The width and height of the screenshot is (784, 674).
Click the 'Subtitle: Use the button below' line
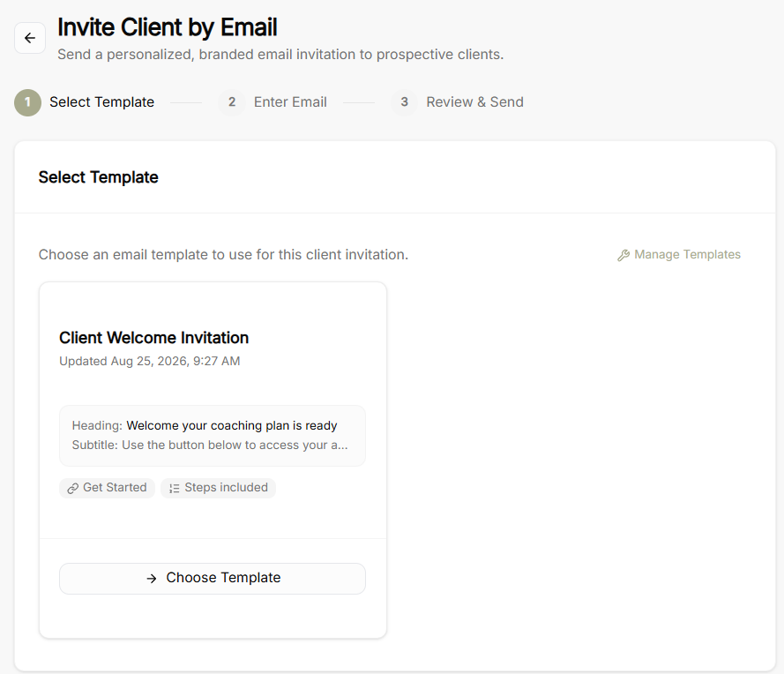pyautogui.click(x=210, y=445)
